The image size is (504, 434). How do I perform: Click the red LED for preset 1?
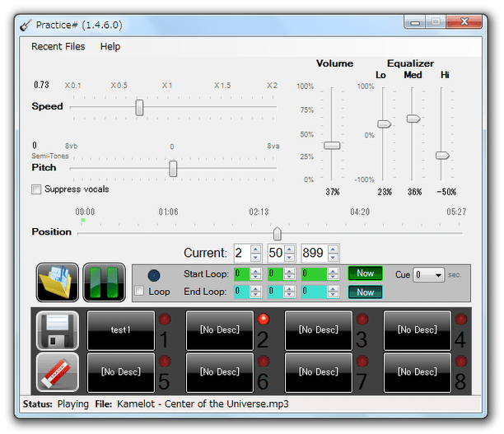click(165, 319)
